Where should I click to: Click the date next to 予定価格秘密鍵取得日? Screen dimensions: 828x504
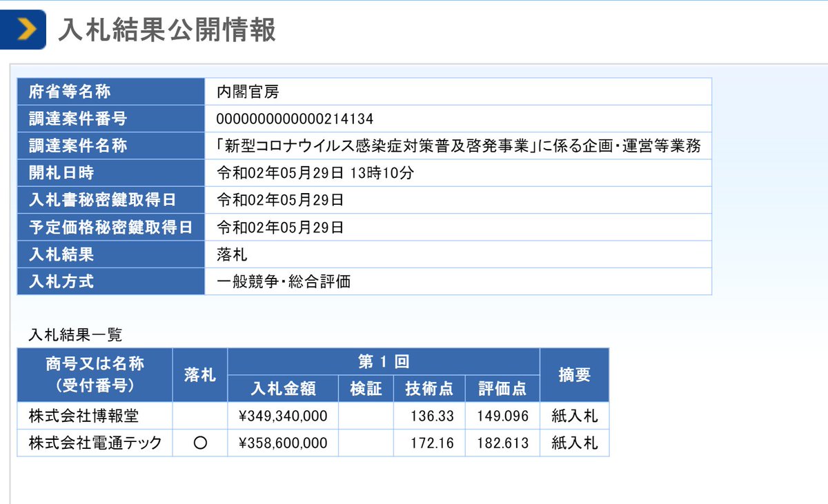coord(280,227)
